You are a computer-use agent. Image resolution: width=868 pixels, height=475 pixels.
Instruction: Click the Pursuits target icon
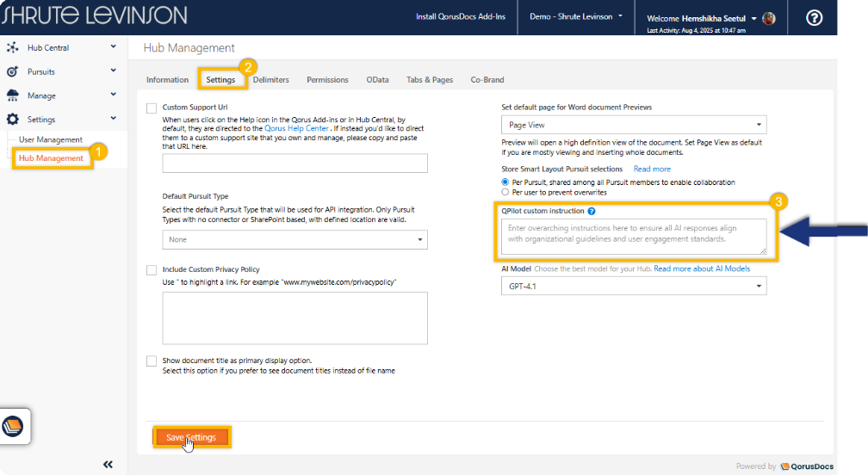pos(12,71)
